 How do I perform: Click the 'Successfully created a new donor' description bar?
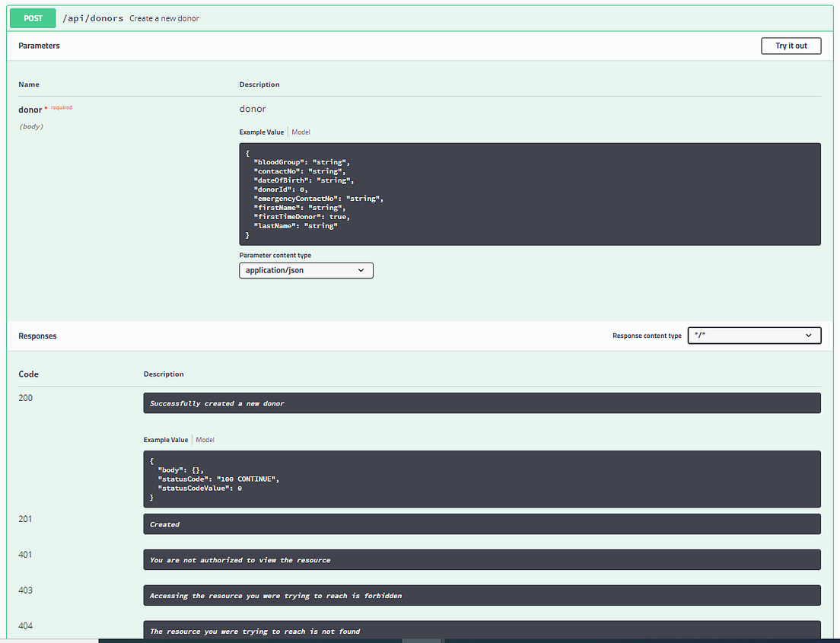click(x=482, y=403)
